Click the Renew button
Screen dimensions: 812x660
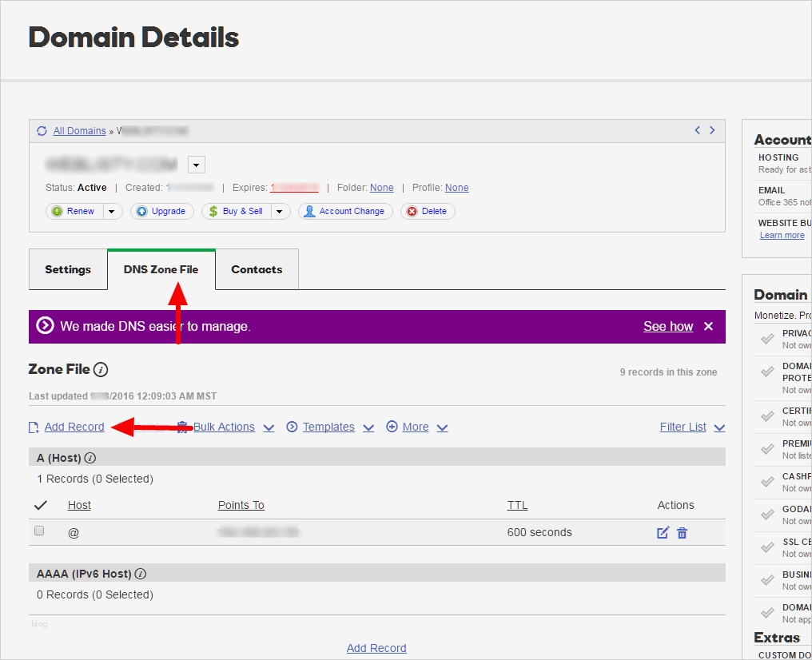pyautogui.click(x=74, y=211)
